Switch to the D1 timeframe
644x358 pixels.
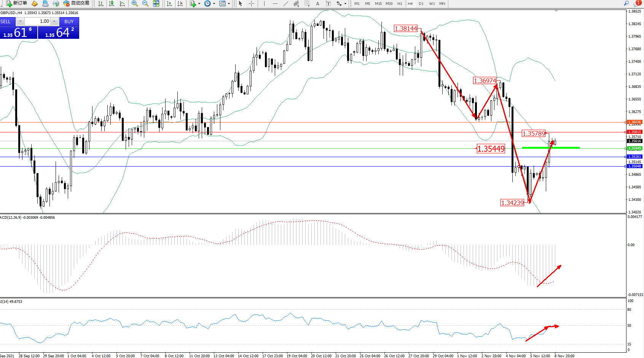pyautogui.click(x=421, y=3)
